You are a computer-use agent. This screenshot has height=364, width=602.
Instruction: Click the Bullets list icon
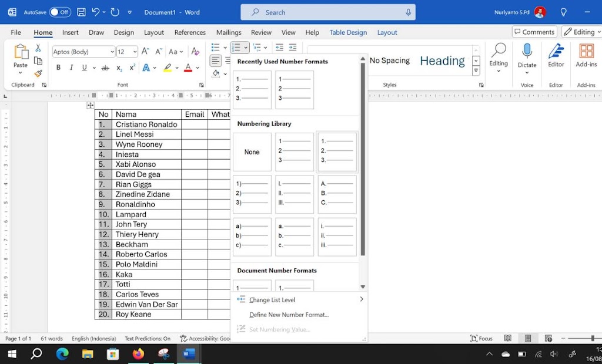[215, 47]
